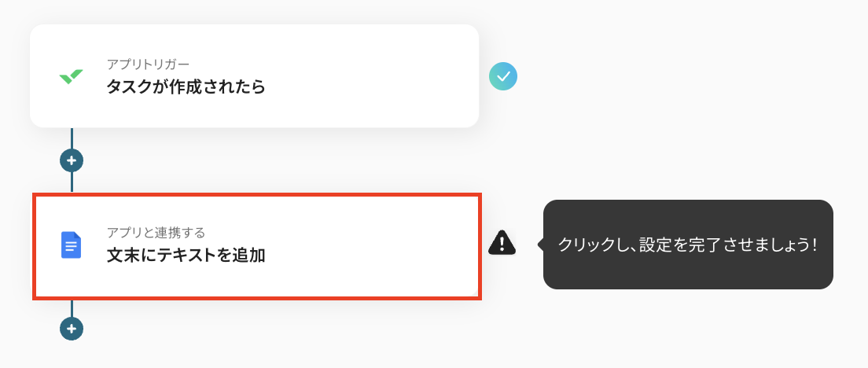Open the タスクが作成されたら trigger step
Image resolution: width=868 pixels, height=368 pixels.
(186, 87)
